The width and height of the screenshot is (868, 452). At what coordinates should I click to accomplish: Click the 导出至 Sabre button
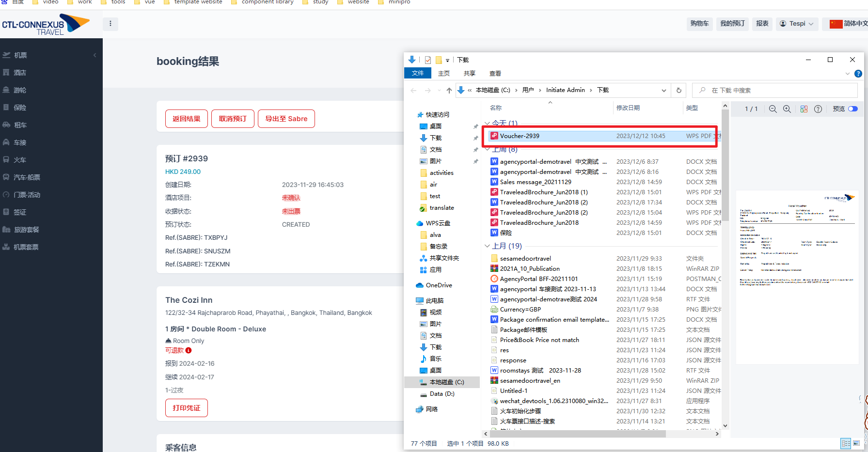(286, 119)
